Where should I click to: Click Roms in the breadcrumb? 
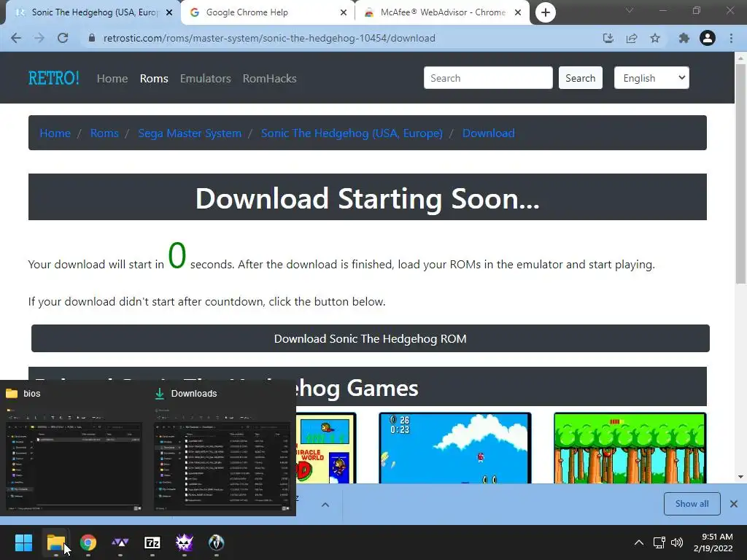click(x=104, y=133)
